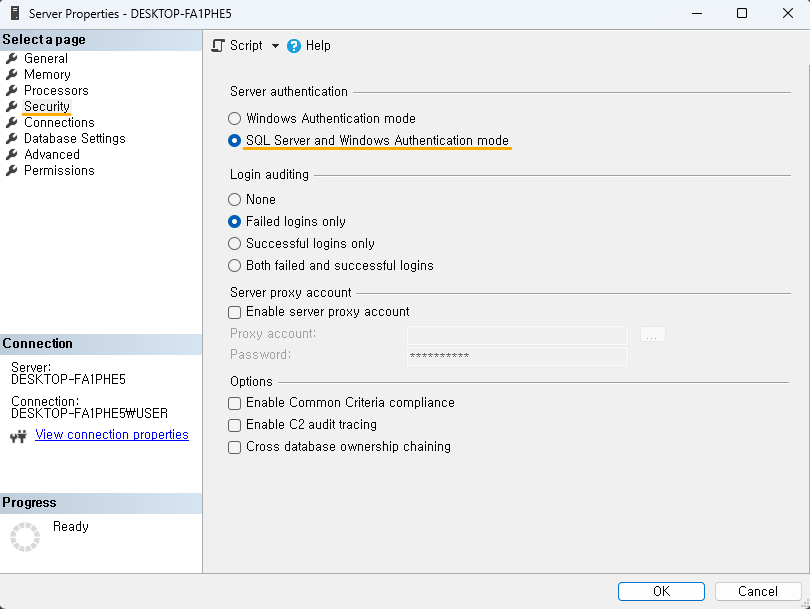Go to the Advanced page
The height and width of the screenshot is (609, 810).
[x=52, y=154]
